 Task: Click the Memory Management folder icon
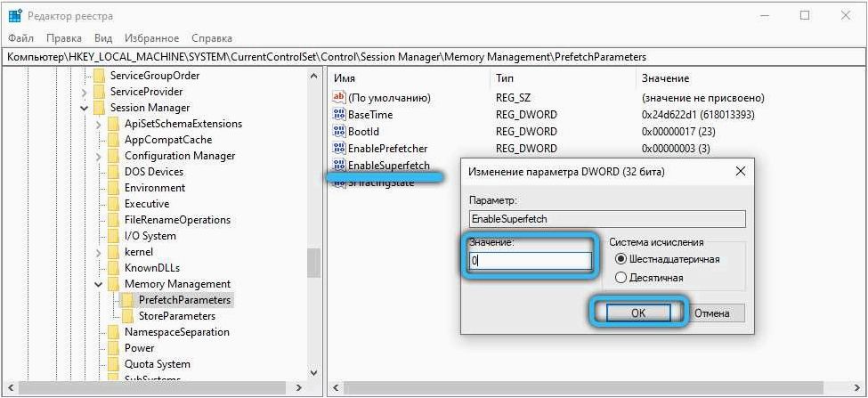(x=113, y=284)
